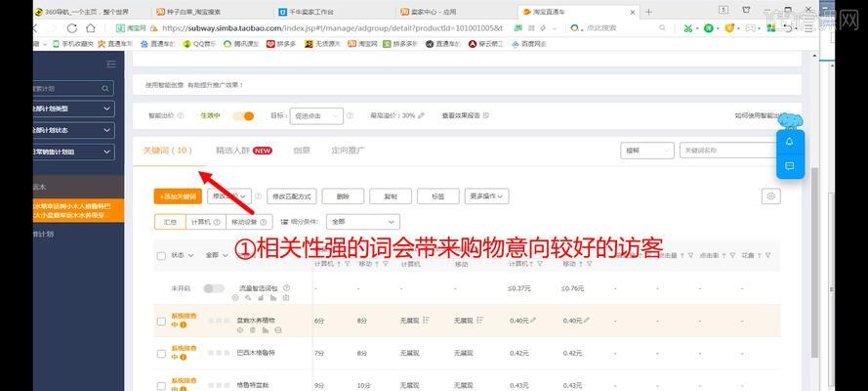Click the chart icon under 盆栽水养植物
The height and width of the screenshot is (391, 868).
click(266, 330)
